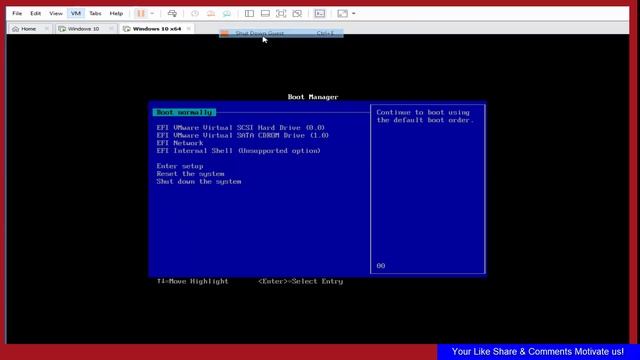Choose Shut down the system entry
This screenshot has height=360, width=640.
coord(199,182)
